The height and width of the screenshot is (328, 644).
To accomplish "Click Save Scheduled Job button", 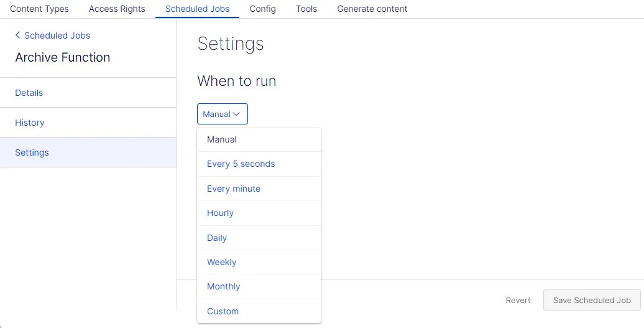I will click(592, 300).
